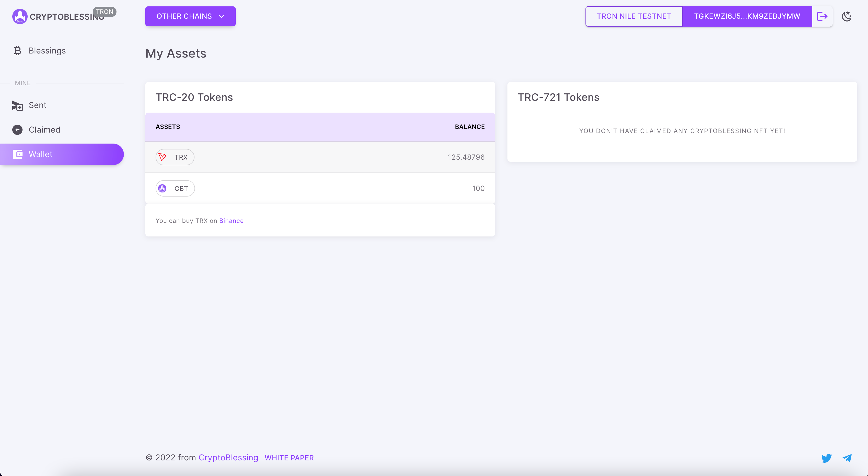Click the CBT token chip
Screen dimensions: 868x476
(x=175, y=189)
